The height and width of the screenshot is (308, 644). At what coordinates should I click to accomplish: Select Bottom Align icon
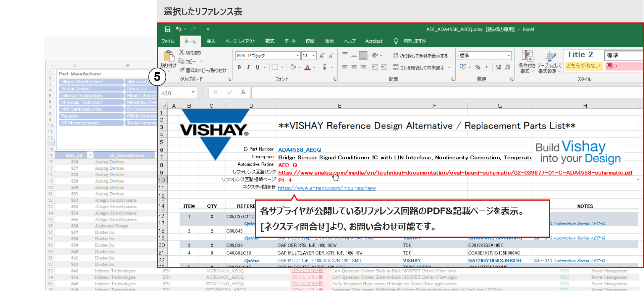(x=363, y=56)
